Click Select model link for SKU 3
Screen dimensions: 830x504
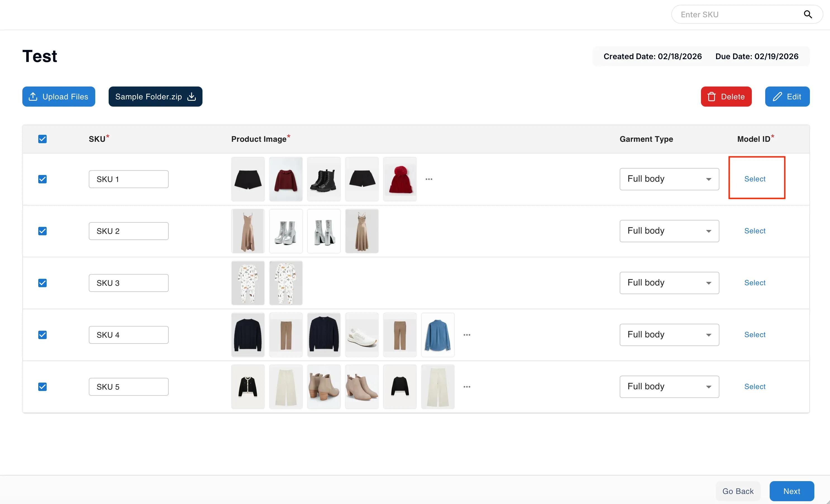coord(755,282)
